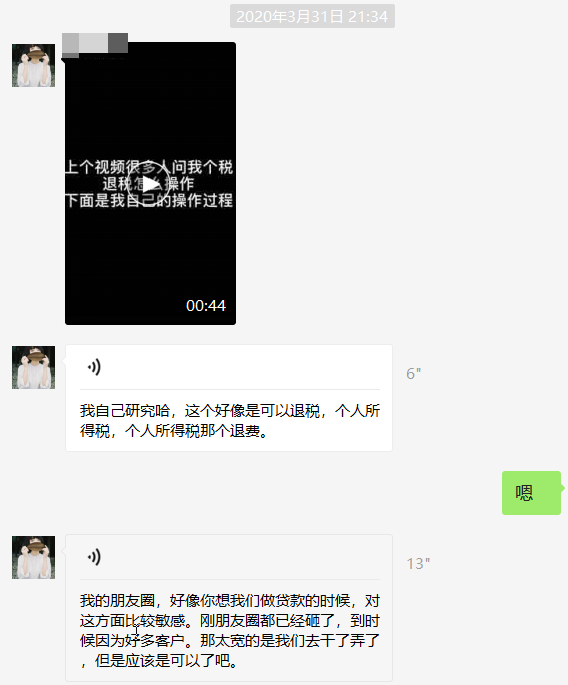The width and height of the screenshot is (568, 685).
Task: Click transcription line starting 这方面比较敏感
Action: 230,620
